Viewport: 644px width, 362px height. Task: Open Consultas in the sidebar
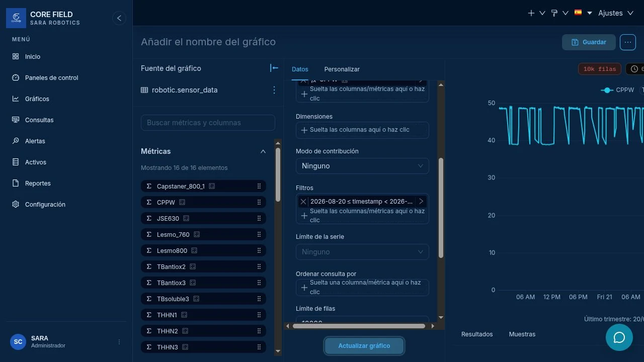[x=39, y=120]
